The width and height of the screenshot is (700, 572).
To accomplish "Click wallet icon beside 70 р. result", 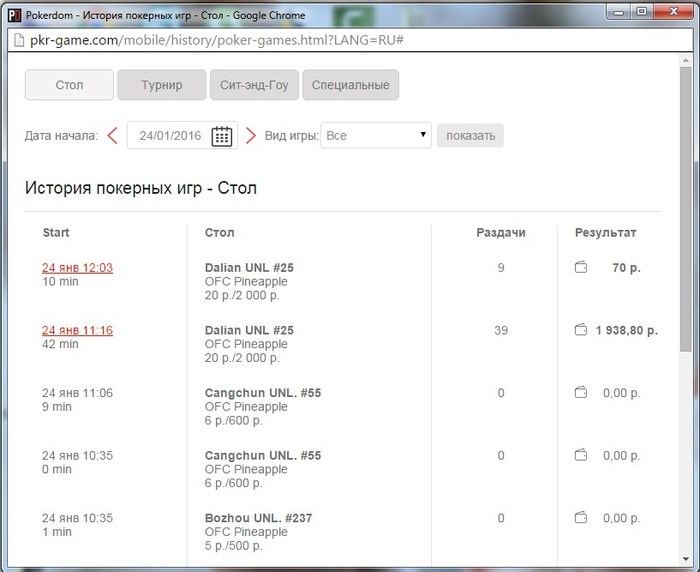I will (x=580, y=267).
